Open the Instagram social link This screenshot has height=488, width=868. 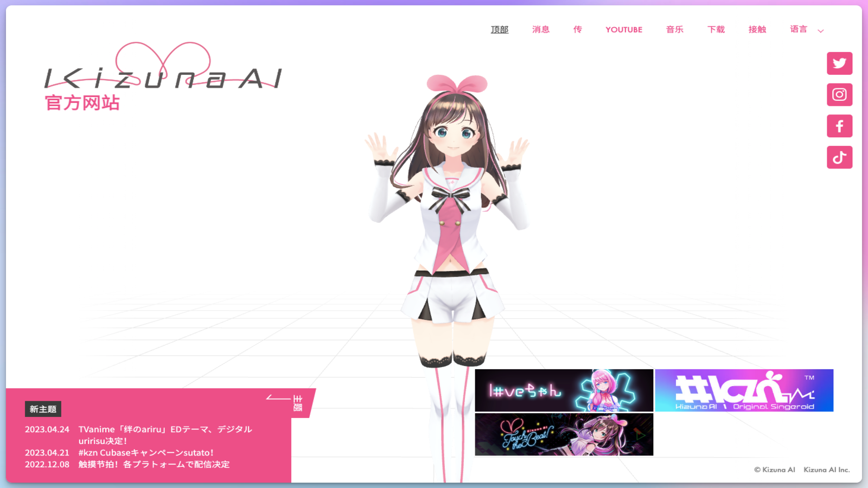(839, 95)
